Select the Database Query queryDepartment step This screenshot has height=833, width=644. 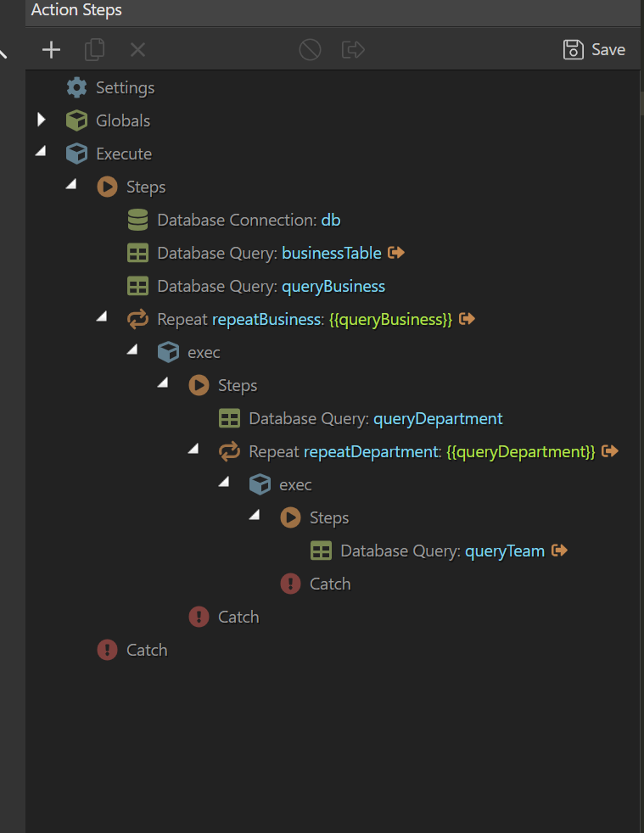click(374, 418)
